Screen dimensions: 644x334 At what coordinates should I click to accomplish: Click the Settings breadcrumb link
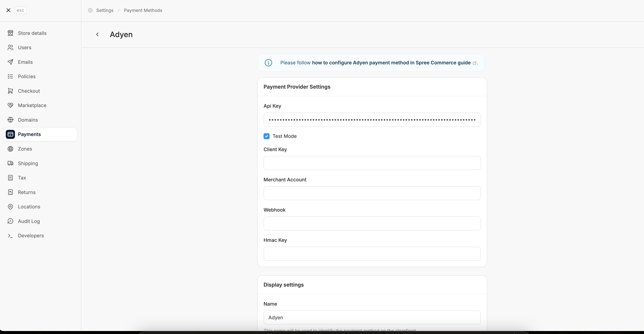tap(105, 10)
